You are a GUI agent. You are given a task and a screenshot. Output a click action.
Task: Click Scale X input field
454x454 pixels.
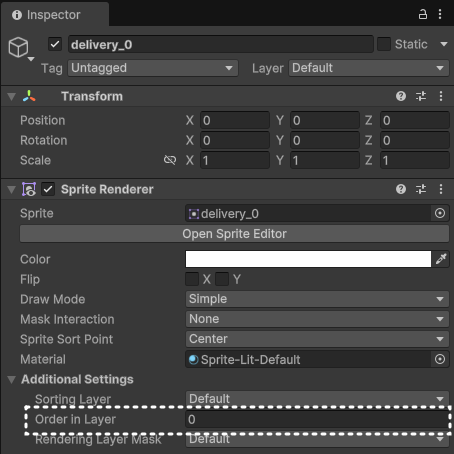coord(235,160)
